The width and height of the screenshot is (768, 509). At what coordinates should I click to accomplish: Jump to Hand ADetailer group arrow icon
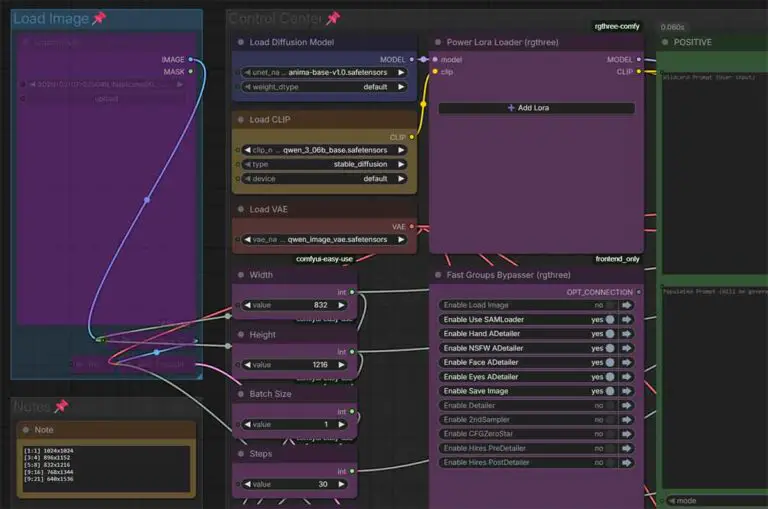coord(626,334)
